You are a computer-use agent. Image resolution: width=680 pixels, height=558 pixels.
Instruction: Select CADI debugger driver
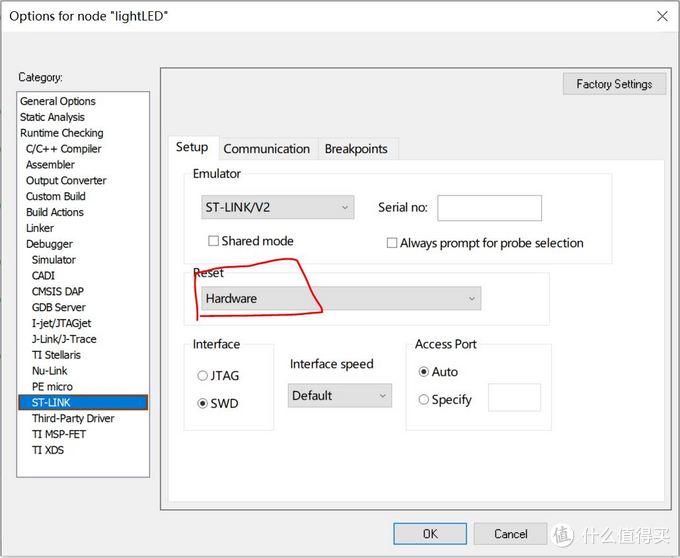pyautogui.click(x=43, y=276)
